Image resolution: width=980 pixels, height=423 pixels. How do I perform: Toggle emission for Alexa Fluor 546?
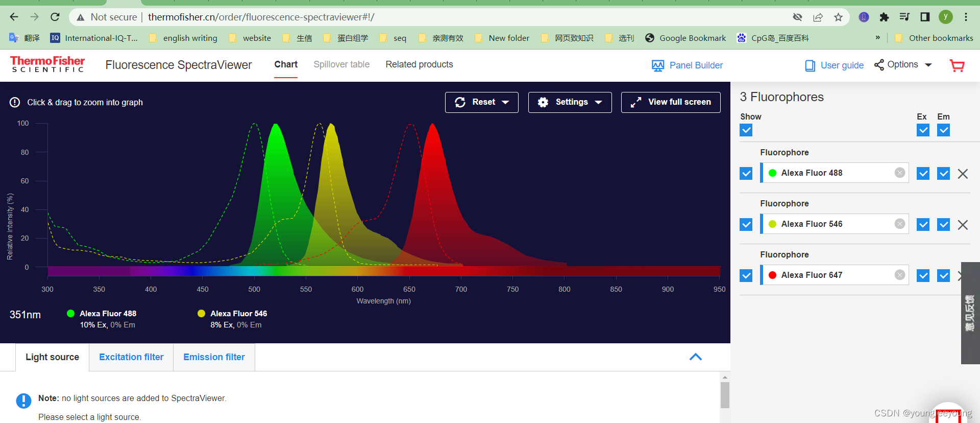[x=943, y=225]
